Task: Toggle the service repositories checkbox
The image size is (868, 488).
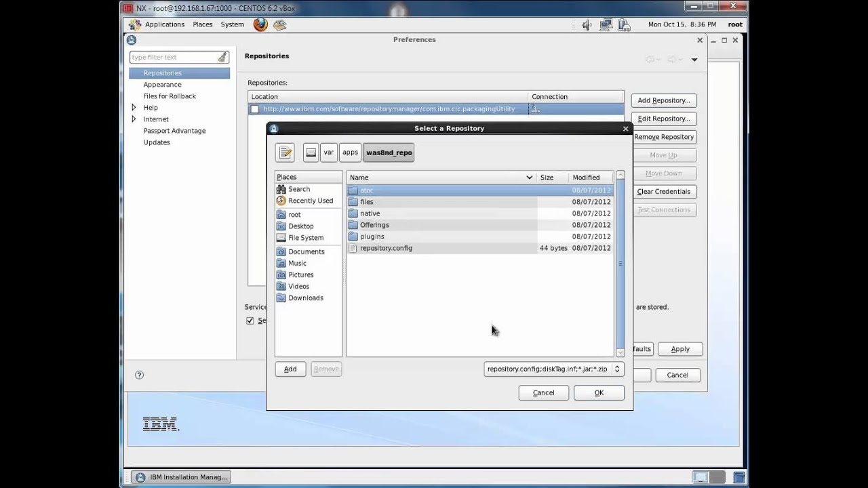Action: [x=250, y=321]
